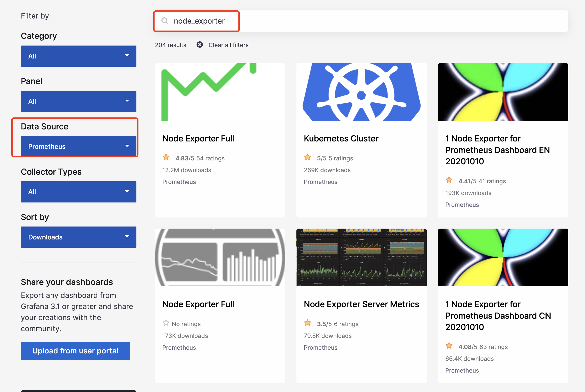The height and width of the screenshot is (392, 585).
Task: Click the Share your dashboards heading
Action: 67,282
